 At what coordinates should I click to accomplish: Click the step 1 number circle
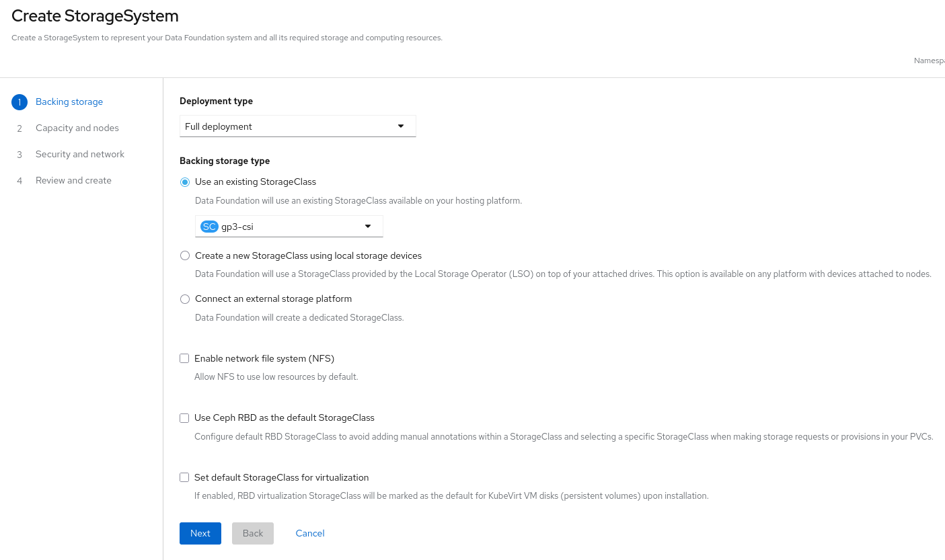[x=20, y=102]
